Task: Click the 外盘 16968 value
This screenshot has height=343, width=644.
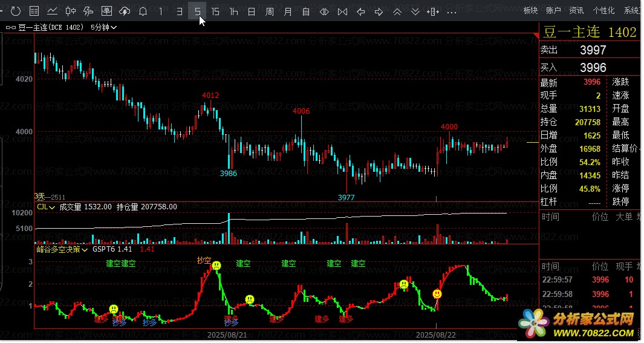Action: [x=590, y=149]
